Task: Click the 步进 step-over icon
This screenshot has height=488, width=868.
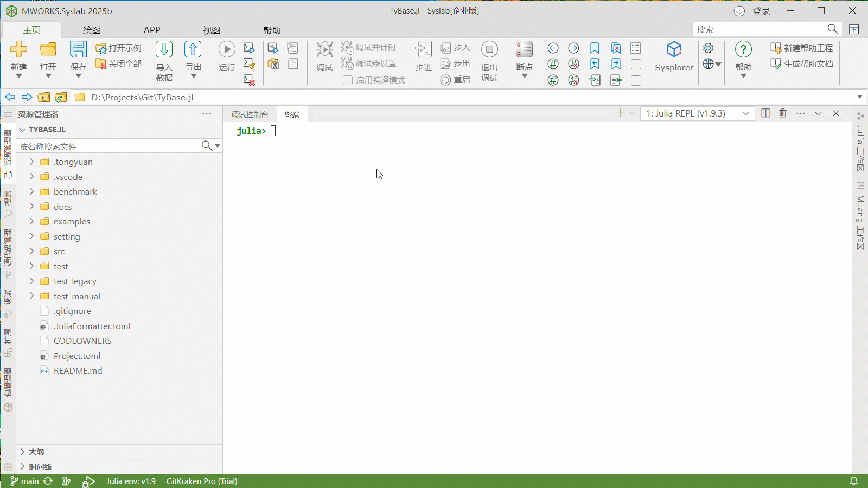Action: pos(423,49)
